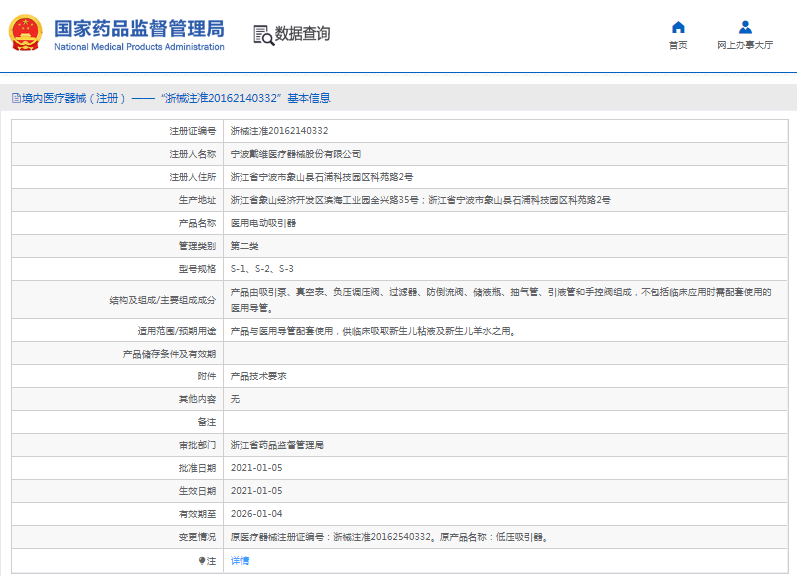
Task: Select change info text 原医疗器械注册证编号
Action: click(390, 537)
